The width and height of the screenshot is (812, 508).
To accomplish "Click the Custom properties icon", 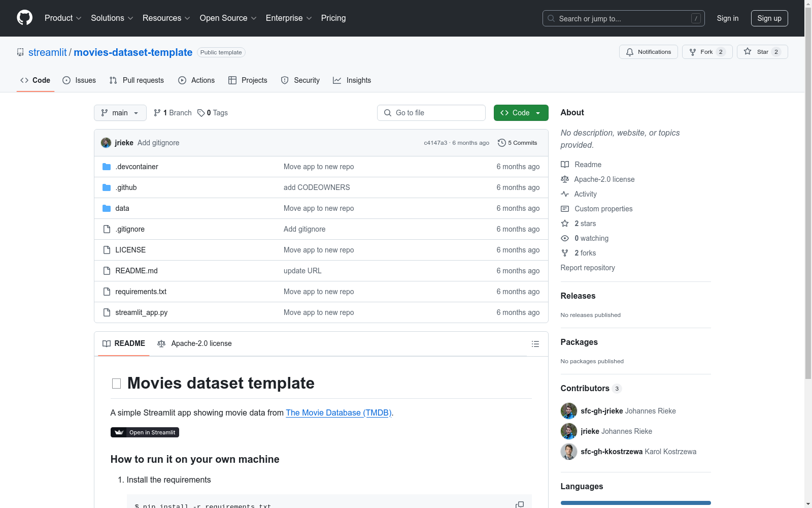I will 565,209.
